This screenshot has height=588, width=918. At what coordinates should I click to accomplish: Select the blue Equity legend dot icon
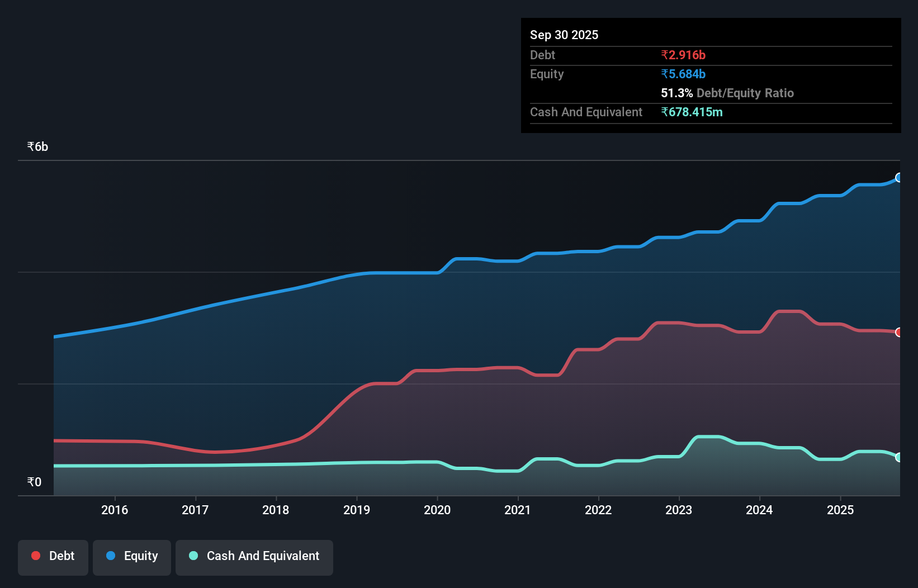(110, 556)
